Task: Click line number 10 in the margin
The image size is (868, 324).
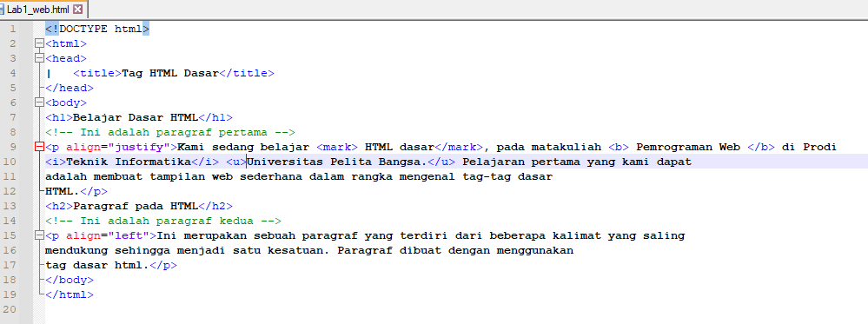Action: point(10,162)
